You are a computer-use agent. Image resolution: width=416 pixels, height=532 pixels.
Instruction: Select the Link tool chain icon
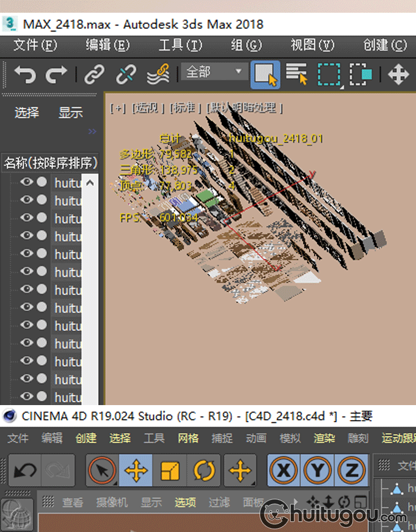click(x=94, y=74)
